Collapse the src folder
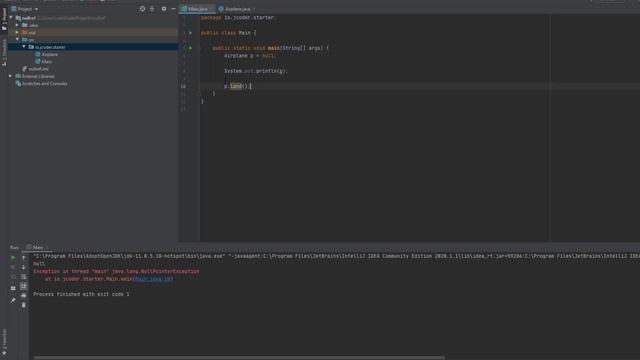The height and width of the screenshot is (360, 640). (17, 40)
